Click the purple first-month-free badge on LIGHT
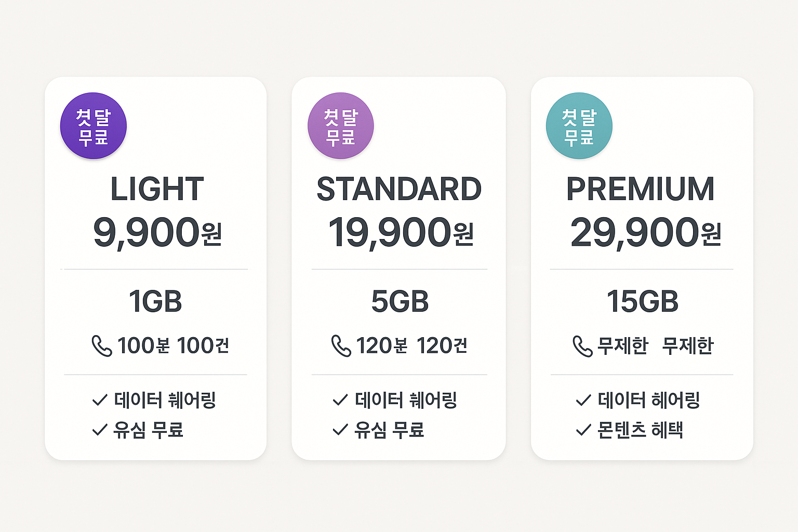Screen dimensions: 798x532 pos(94,126)
